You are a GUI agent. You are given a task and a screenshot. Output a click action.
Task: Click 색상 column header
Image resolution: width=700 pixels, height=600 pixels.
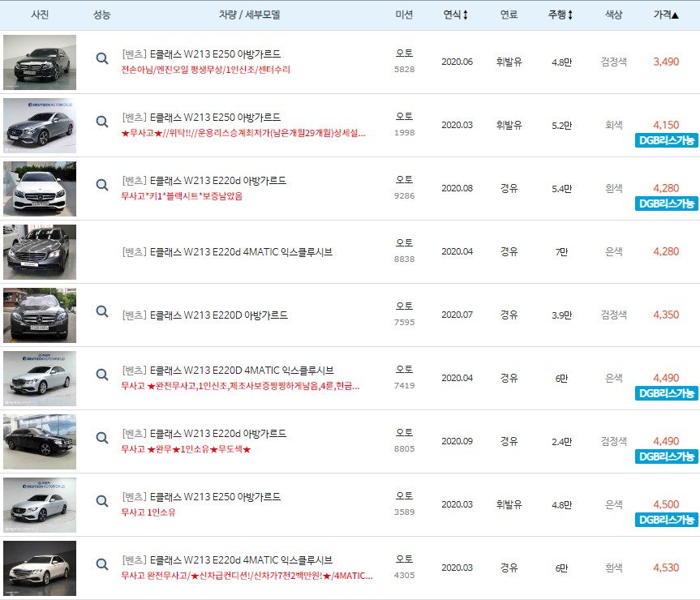point(613,15)
